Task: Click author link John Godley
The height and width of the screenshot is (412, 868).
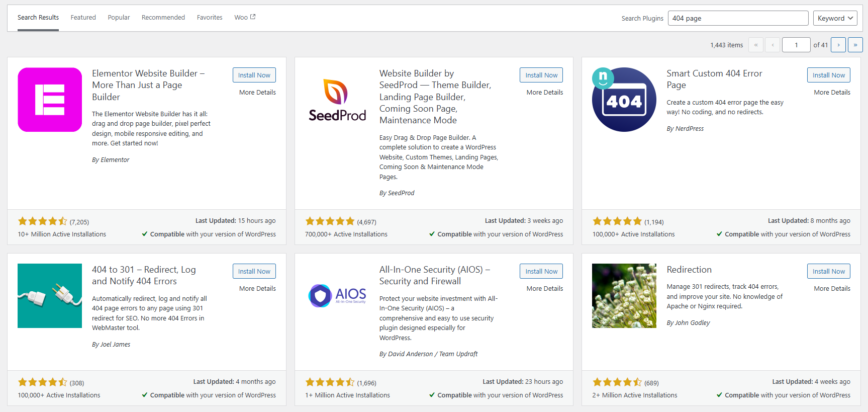Action: pyautogui.click(x=693, y=323)
